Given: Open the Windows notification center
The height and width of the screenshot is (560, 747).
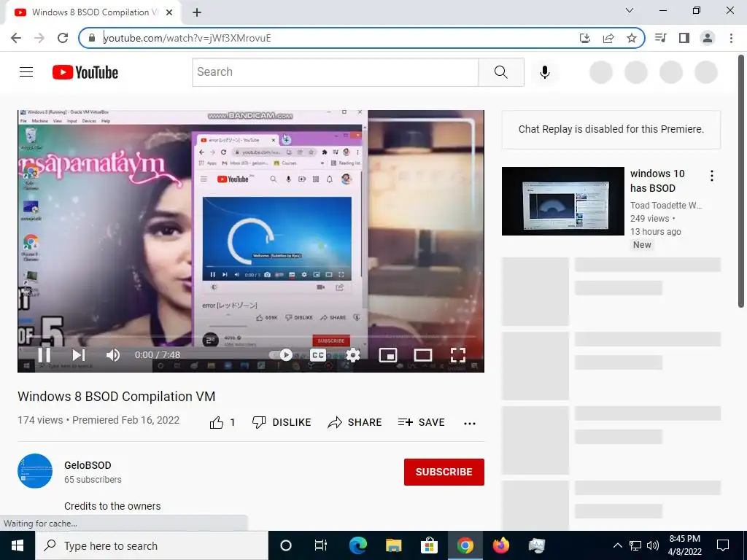Looking at the screenshot, I should point(723,545).
